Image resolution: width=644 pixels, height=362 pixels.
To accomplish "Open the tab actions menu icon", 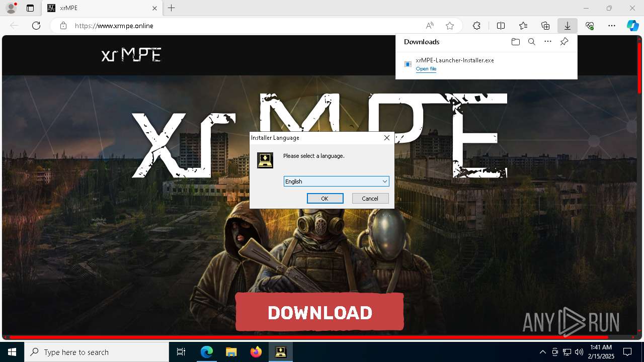I will (30, 8).
